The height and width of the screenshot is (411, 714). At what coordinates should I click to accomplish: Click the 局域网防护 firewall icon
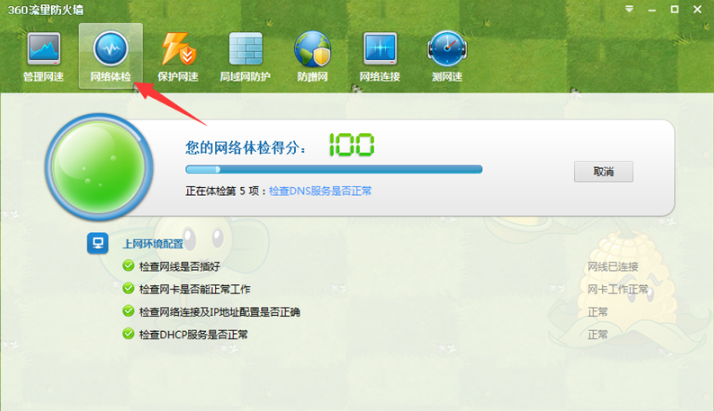[245, 50]
